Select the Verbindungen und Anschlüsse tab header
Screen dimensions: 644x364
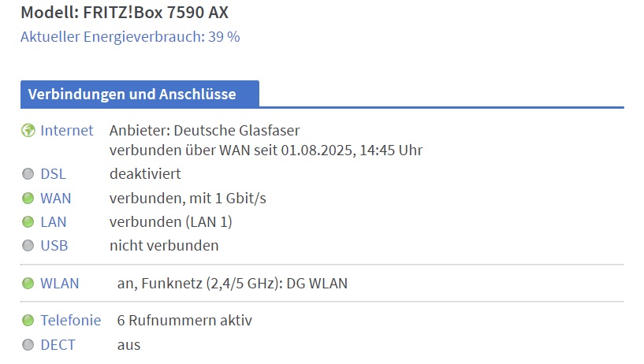pyautogui.click(x=140, y=94)
